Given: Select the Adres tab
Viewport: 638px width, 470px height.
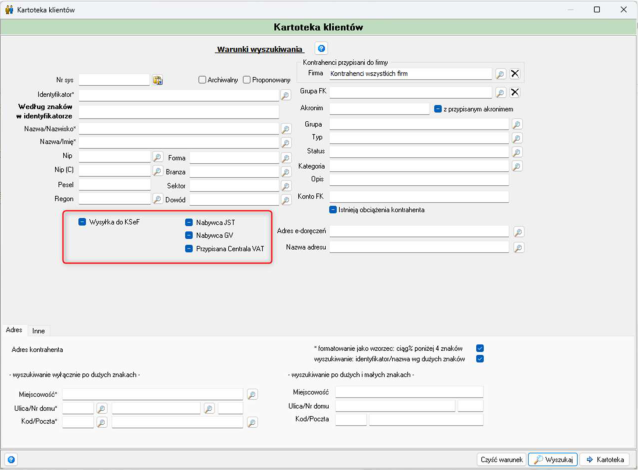Looking at the screenshot, I should (14, 330).
